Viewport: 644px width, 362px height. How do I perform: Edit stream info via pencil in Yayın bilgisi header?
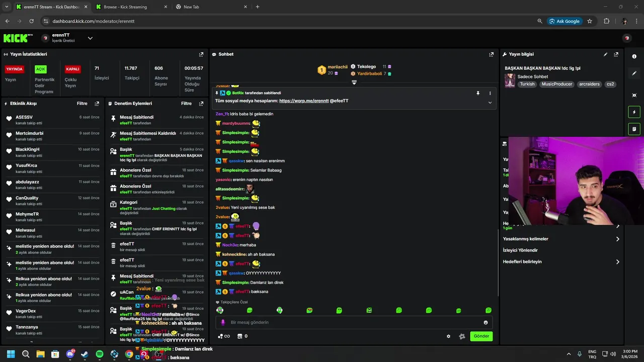(605, 54)
